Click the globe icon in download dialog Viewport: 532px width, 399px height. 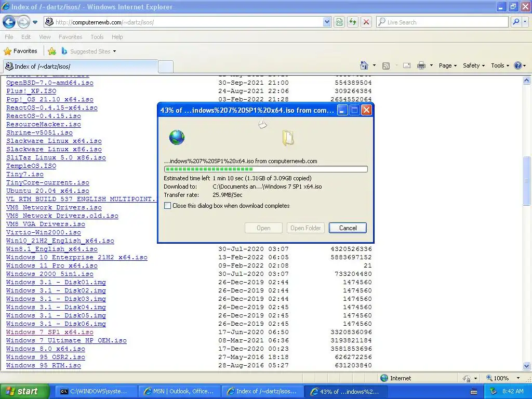[177, 137]
